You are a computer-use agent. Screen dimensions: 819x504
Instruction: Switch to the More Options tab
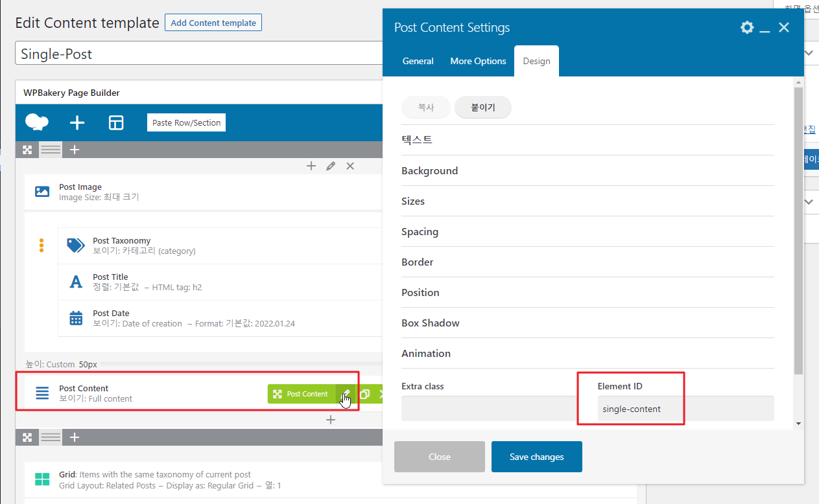click(479, 61)
